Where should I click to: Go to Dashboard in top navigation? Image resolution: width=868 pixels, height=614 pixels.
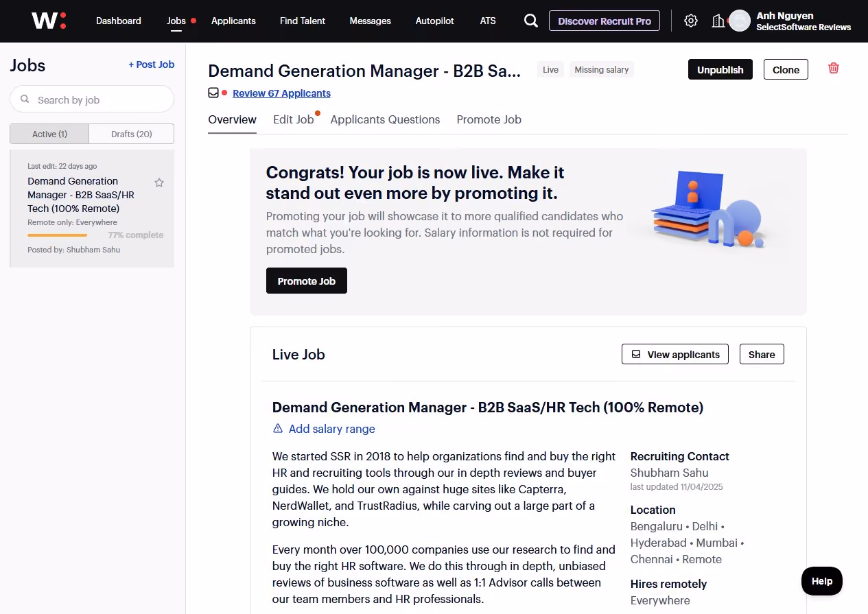point(119,21)
